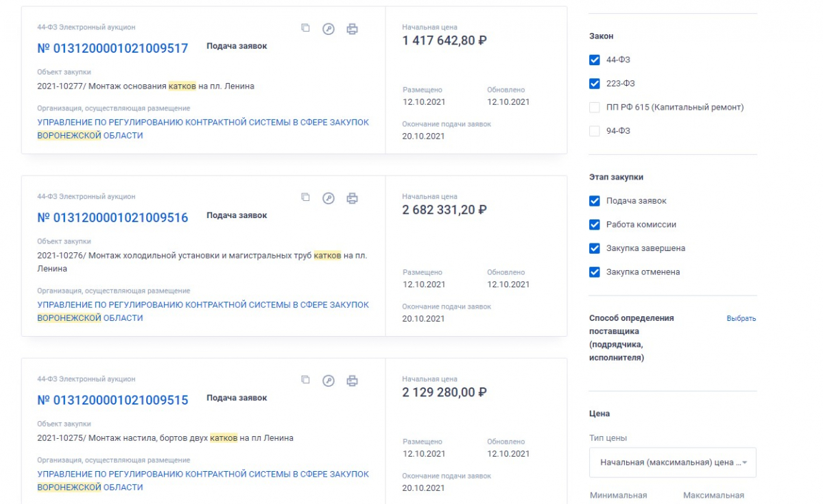This screenshot has width=823, height=504.
Task: Toggle Подача заявок stage checkbox
Action: tap(595, 201)
